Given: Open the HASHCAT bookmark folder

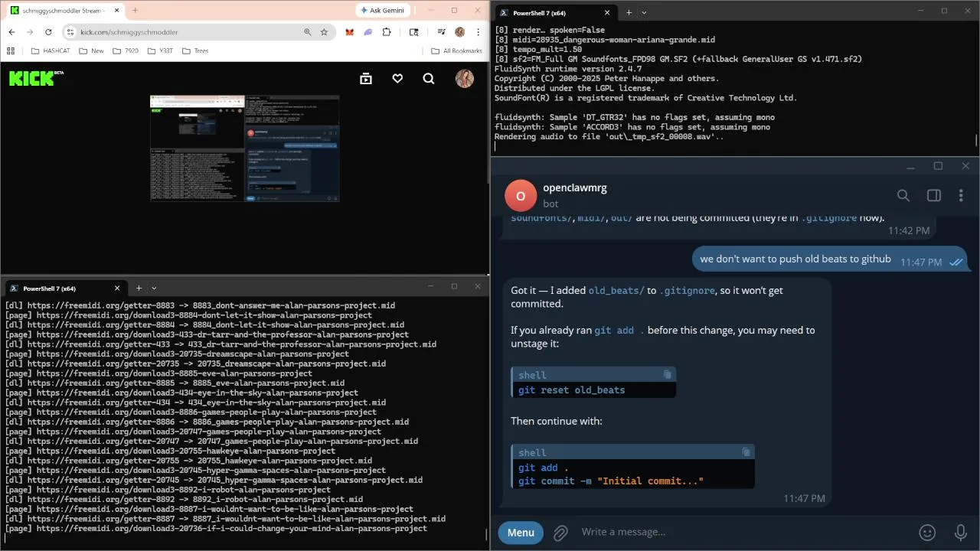Looking at the screenshot, I should click(x=50, y=51).
